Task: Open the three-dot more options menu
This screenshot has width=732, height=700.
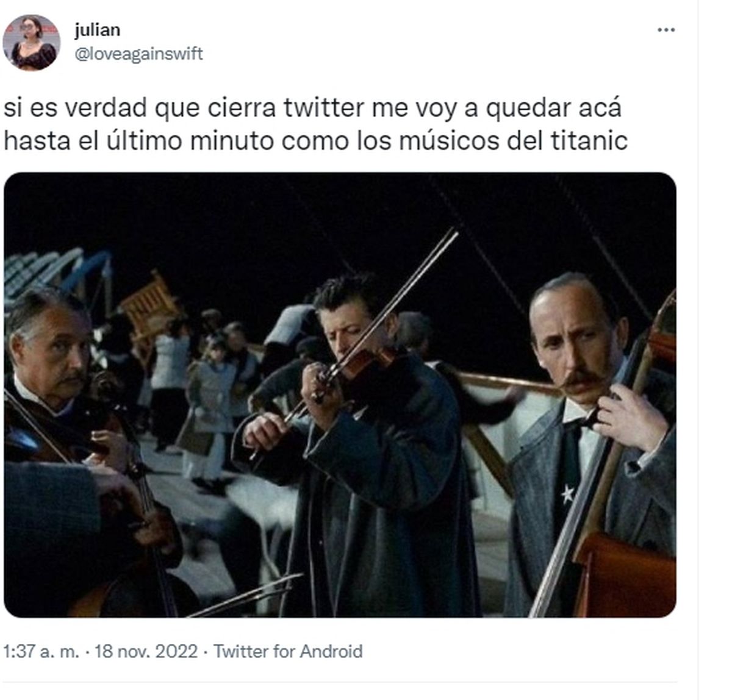Action: pyautogui.click(x=666, y=30)
